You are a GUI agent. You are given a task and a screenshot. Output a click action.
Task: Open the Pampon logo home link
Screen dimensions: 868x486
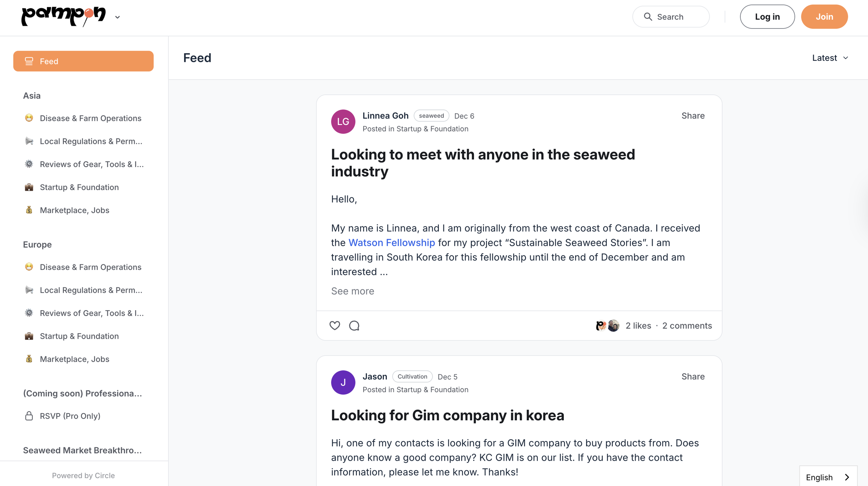64,16
